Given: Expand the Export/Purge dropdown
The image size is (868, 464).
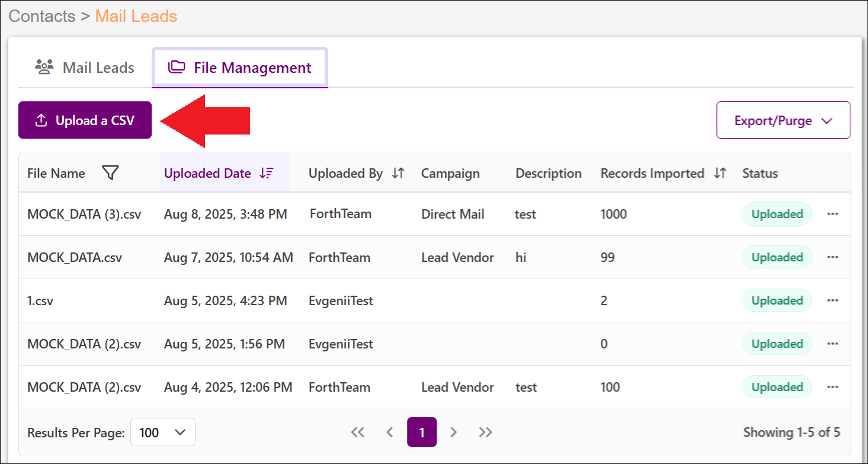Looking at the screenshot, I should 783,120.
